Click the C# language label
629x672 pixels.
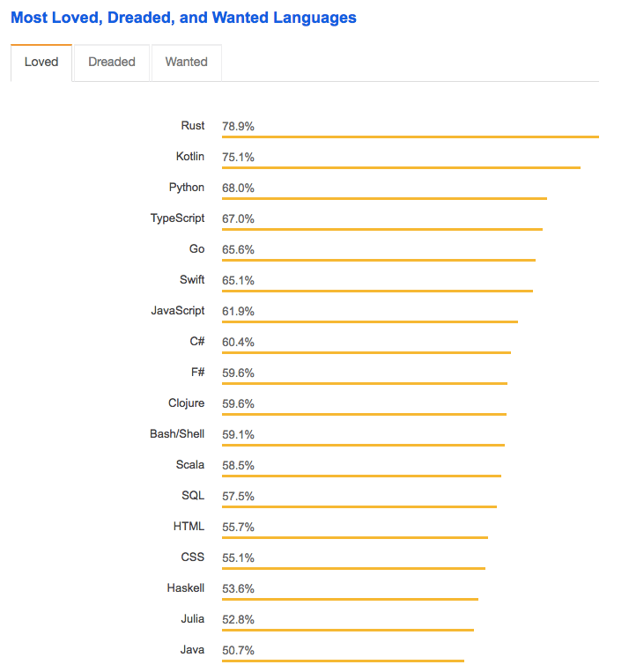[196, 342]
